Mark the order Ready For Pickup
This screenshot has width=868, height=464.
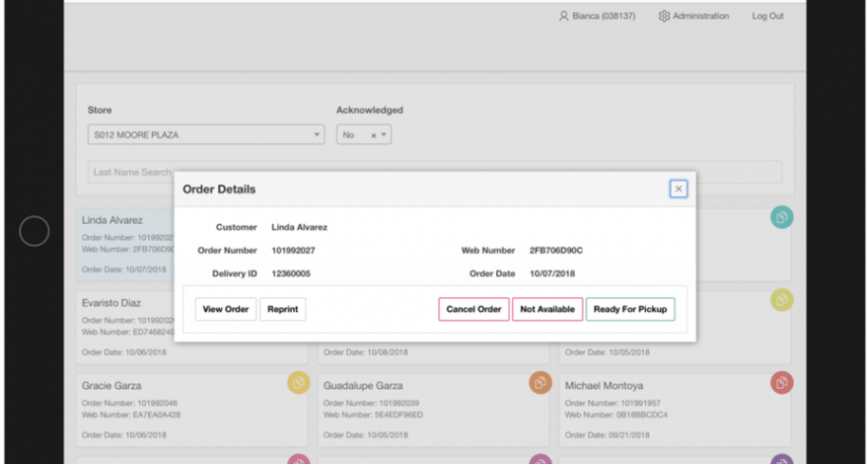pos(630,309)
